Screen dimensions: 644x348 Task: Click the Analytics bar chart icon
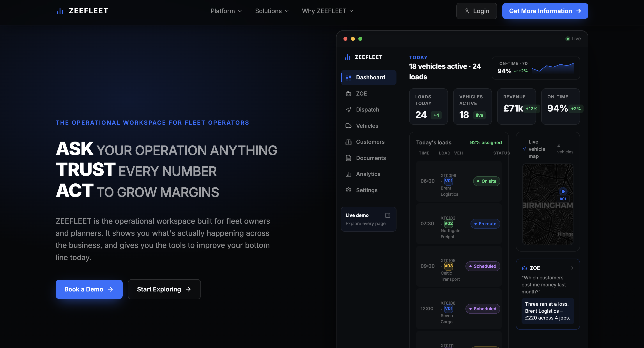pyautogui.click(x=348, y=174)
